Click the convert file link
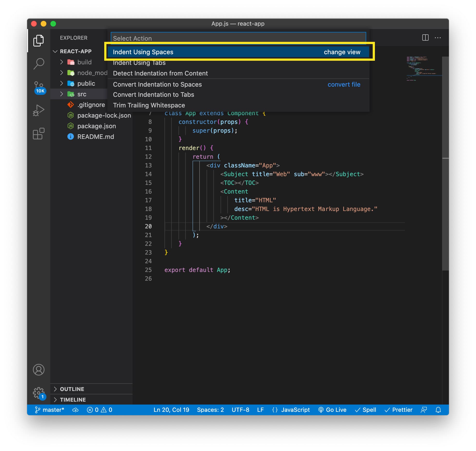476x451 pixels. tap(344, 84)
